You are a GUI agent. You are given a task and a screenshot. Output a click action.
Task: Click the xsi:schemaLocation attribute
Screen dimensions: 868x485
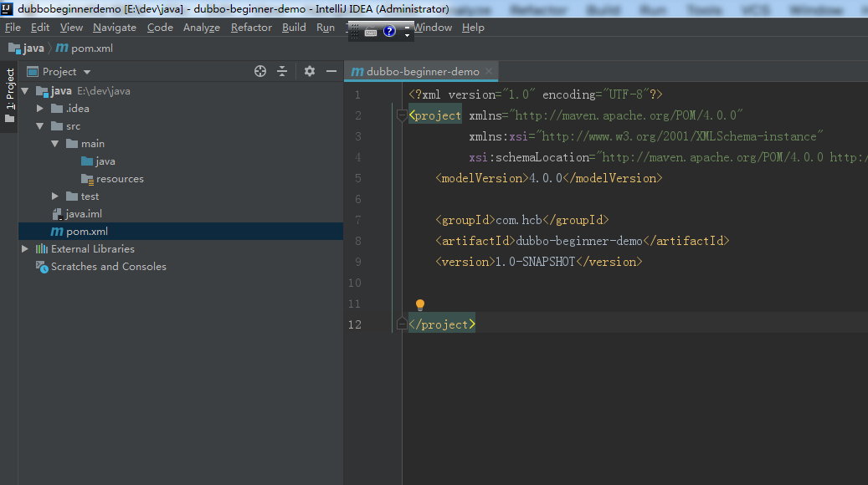pyautogui.click(x=529, y=157)
